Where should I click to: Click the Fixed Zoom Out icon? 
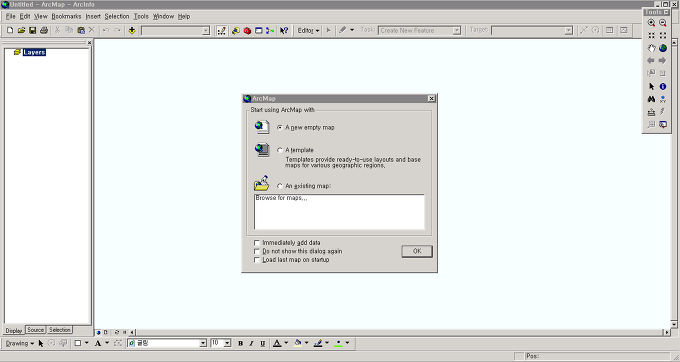tap(663, 36)
